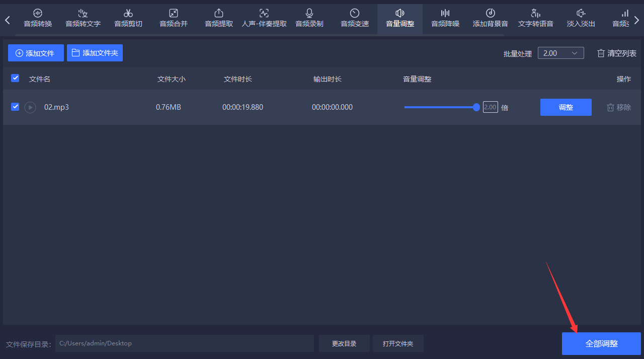Click the 打开文件夹 open folder button
Image resolution: width=644 pixels, height=359 pixels.
tap(398, 343)
